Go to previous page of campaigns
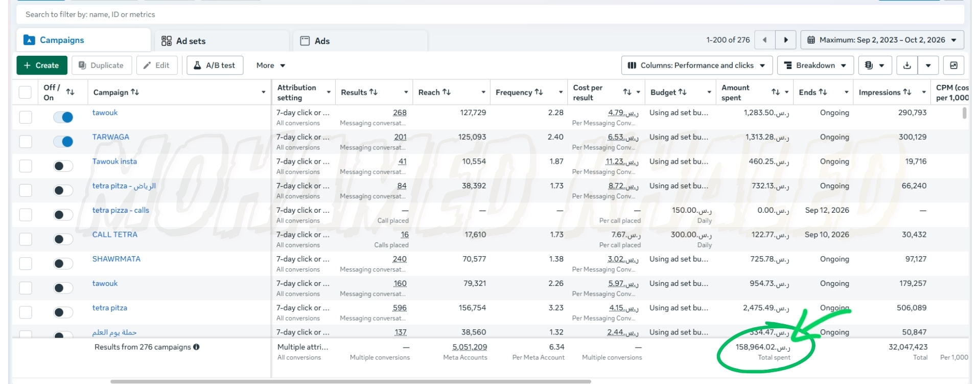The height and width of the screenshot is (384, 980). [764, 40]
